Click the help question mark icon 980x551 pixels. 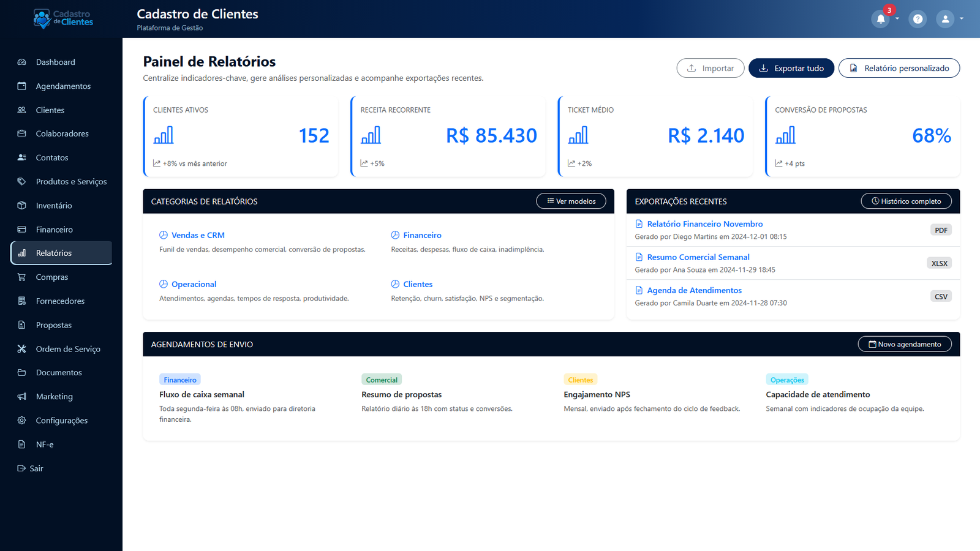pos(918,19)
